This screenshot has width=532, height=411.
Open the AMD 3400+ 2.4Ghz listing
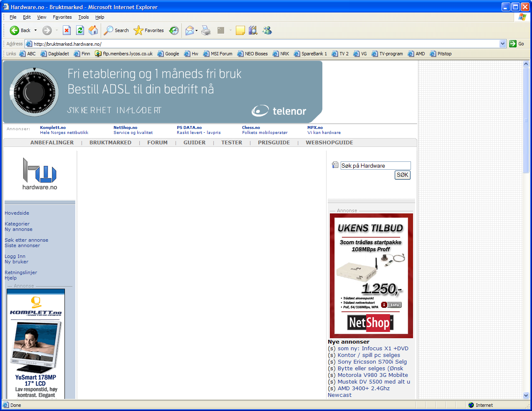coord(364,389)
